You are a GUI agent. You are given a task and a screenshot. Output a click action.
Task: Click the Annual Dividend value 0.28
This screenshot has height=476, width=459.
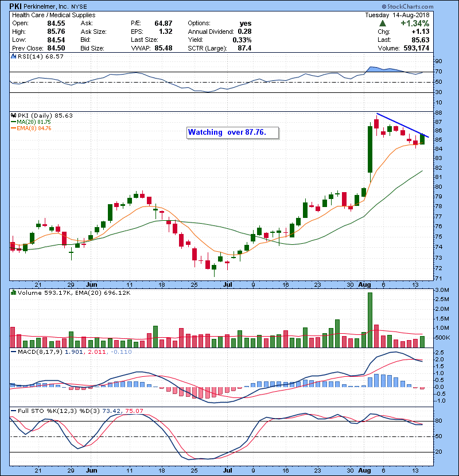point(244,32)
